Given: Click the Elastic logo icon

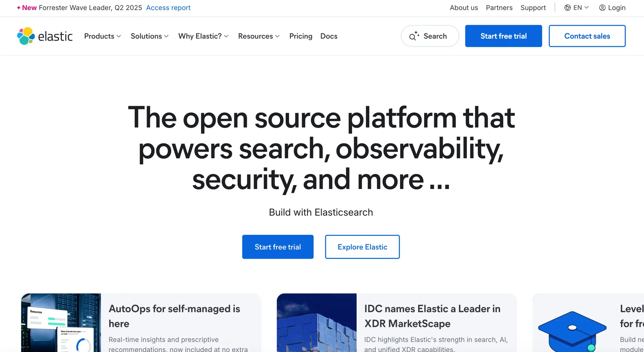Looking at the screenshot, I should pyautogui.click(x=26, y=36).
